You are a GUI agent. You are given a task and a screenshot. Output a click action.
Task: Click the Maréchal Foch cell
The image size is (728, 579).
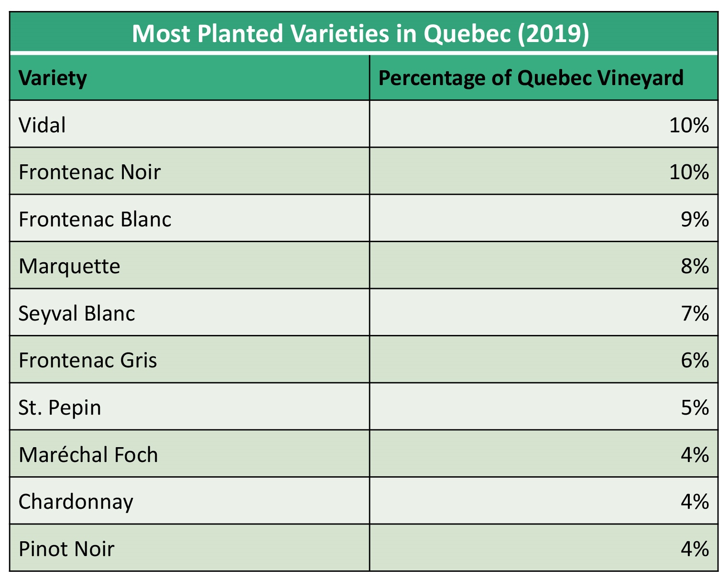[x=88, y=454]
